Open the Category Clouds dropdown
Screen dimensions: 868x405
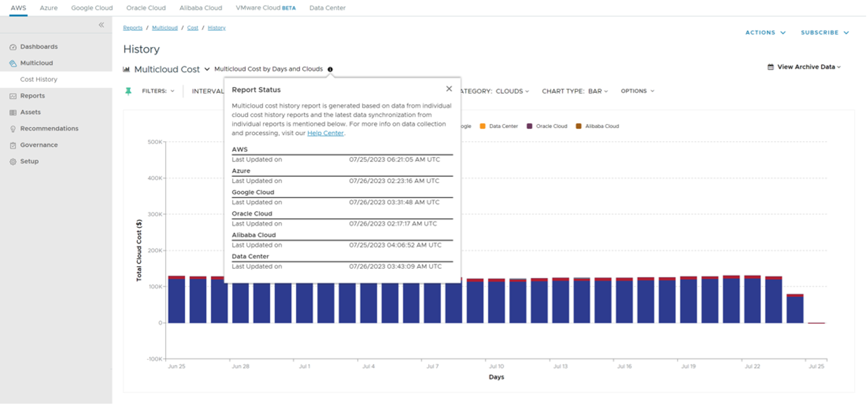[x=495, y=91]
